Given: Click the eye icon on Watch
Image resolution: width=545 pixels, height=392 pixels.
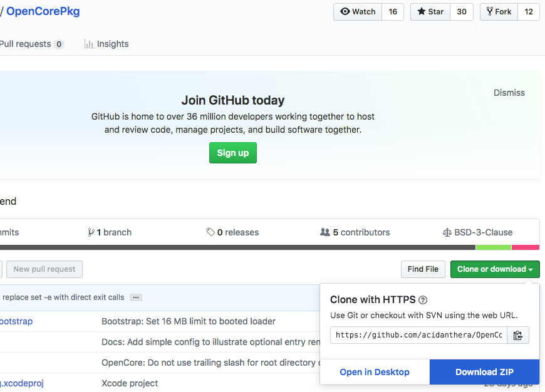Looking at the screenshot, I should pyautogui.click(x=345, y=11).
